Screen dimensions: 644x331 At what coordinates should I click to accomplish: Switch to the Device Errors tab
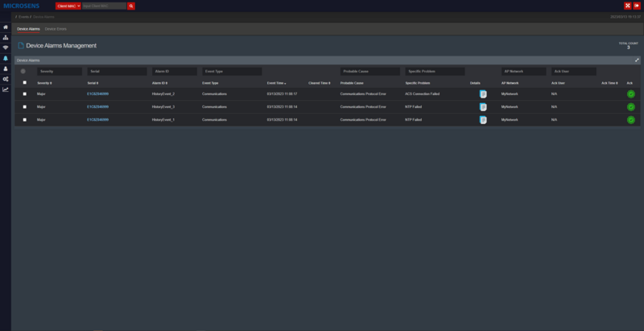tap(56, 29)
